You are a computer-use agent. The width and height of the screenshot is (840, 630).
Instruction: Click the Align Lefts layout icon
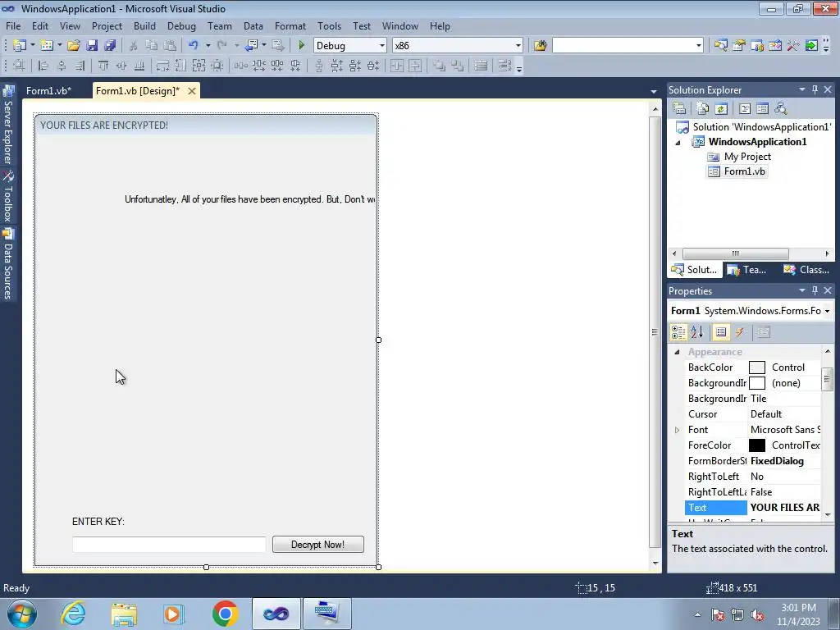pos(43,66)
